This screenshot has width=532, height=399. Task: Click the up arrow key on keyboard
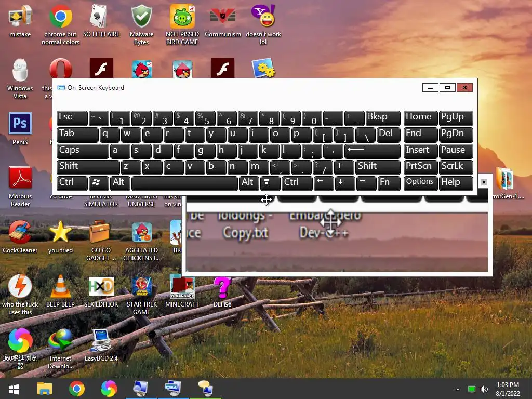tap(344, 167)
